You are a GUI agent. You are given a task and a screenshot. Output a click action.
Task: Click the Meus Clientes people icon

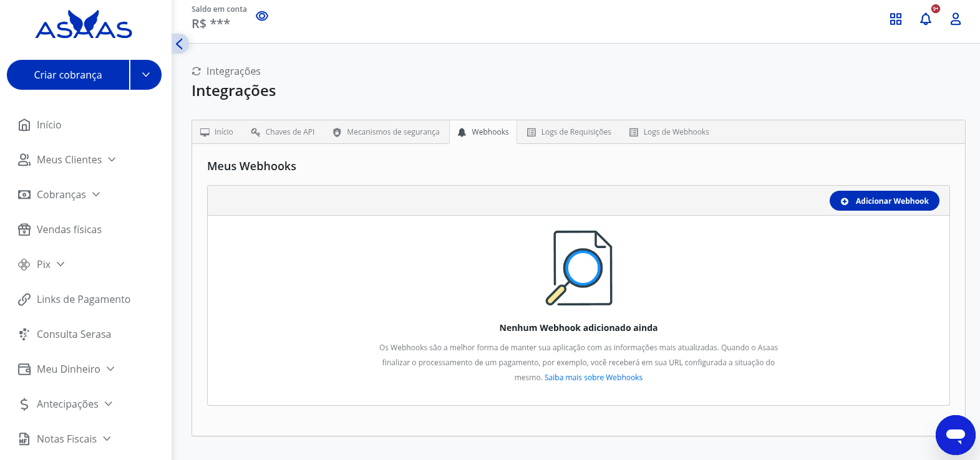[x=24, y=160]
